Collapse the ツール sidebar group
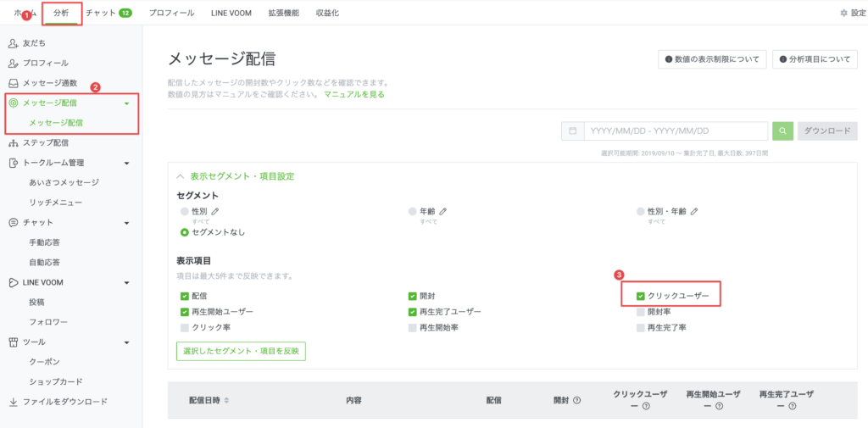 pyautogui.click(x=126, y=342)
